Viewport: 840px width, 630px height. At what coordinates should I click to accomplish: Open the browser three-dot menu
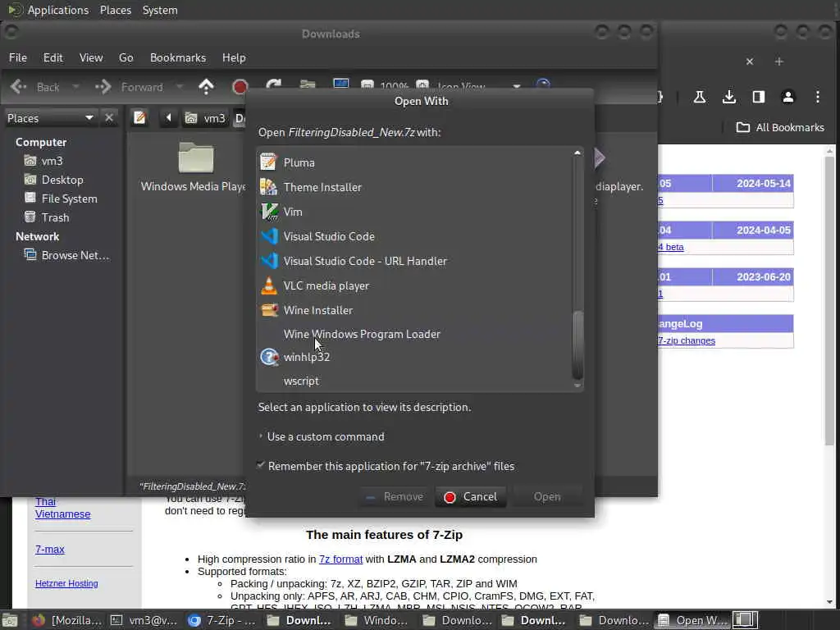coord(818,97)
